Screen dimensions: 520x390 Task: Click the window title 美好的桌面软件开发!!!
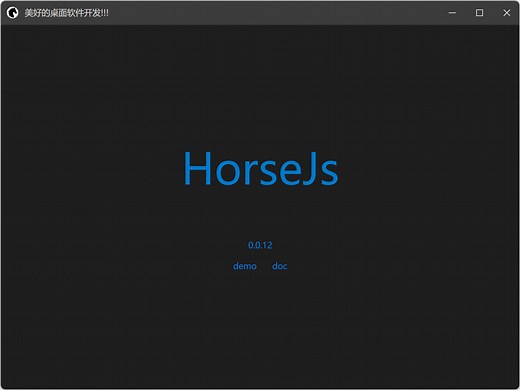tap(66, 13)
